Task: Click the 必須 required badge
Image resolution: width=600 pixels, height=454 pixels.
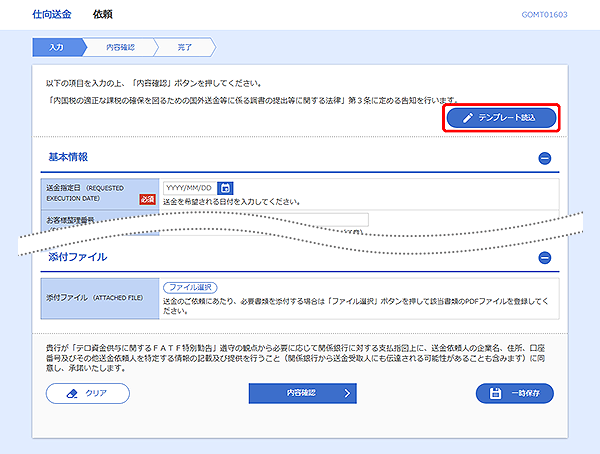Action: [x=147, y=199]
